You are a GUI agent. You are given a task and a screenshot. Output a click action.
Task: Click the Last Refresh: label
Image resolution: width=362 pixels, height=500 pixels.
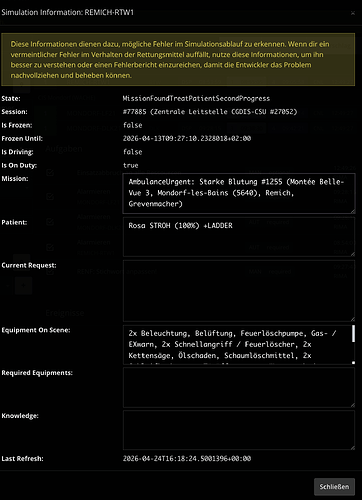click(x=22, y=459)
